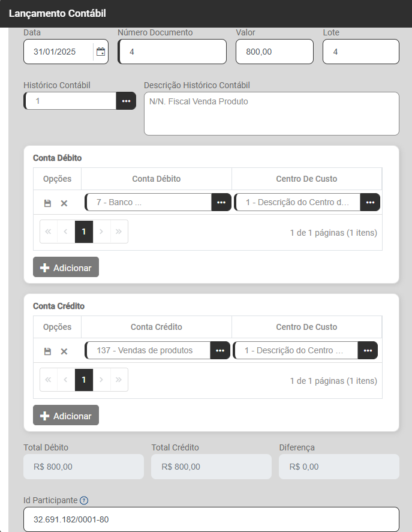Select page 1 in Conta Débito pagination
Viewport: 412px width, 532px height.
84,232
